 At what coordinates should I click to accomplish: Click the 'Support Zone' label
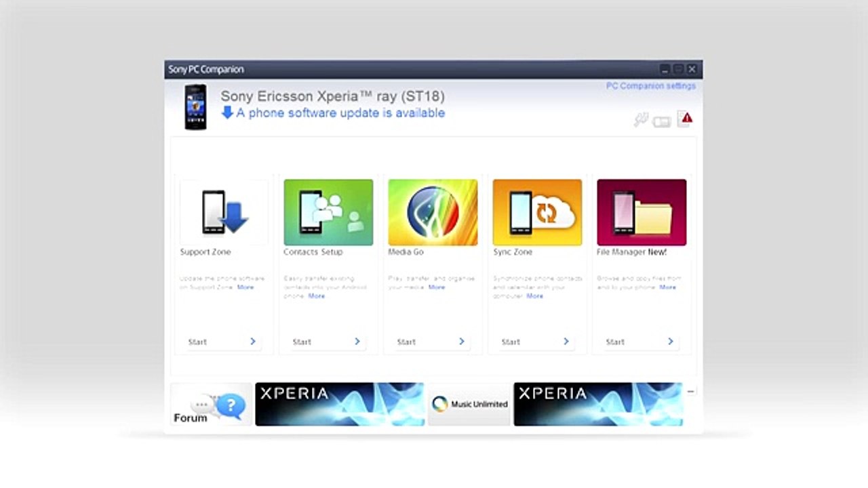(x=205, y=252)
